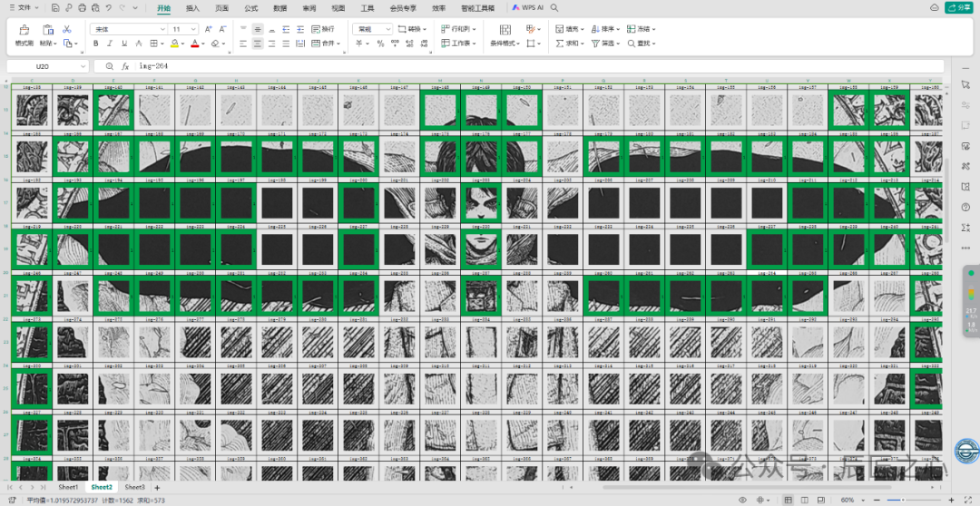The width and height of the screenshot is (980, 506).
Task: Click the face thumbnail under img-203
Action: (x=481, y=203)
